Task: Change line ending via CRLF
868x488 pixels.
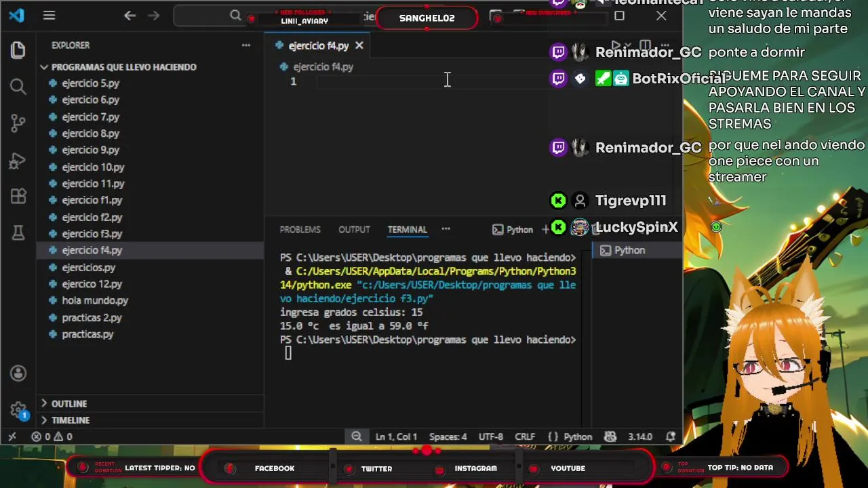Action: pyautogui.click(x=525, y=436)
